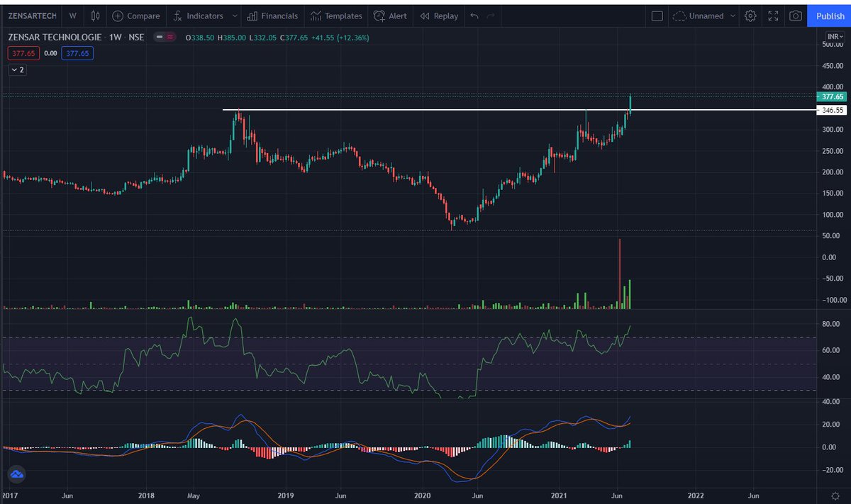The width and height of the screenshot is (851, 504).
Task: Open the candlestick chart style selector
Action: click(x=94, y=16)
